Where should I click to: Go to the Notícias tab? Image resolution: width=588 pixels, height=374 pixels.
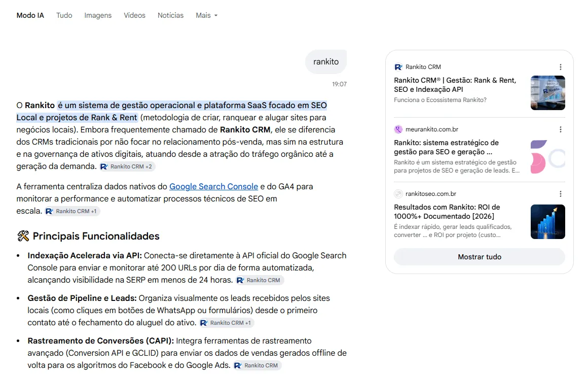pos(171,15)
